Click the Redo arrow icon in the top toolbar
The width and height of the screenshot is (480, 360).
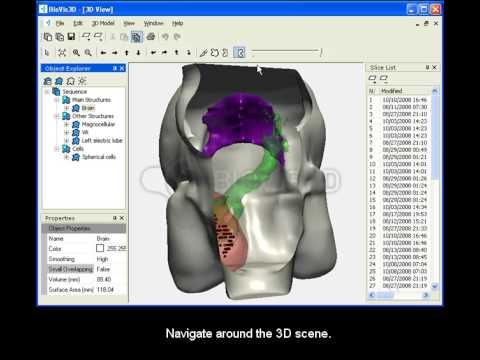coord(177,37)
